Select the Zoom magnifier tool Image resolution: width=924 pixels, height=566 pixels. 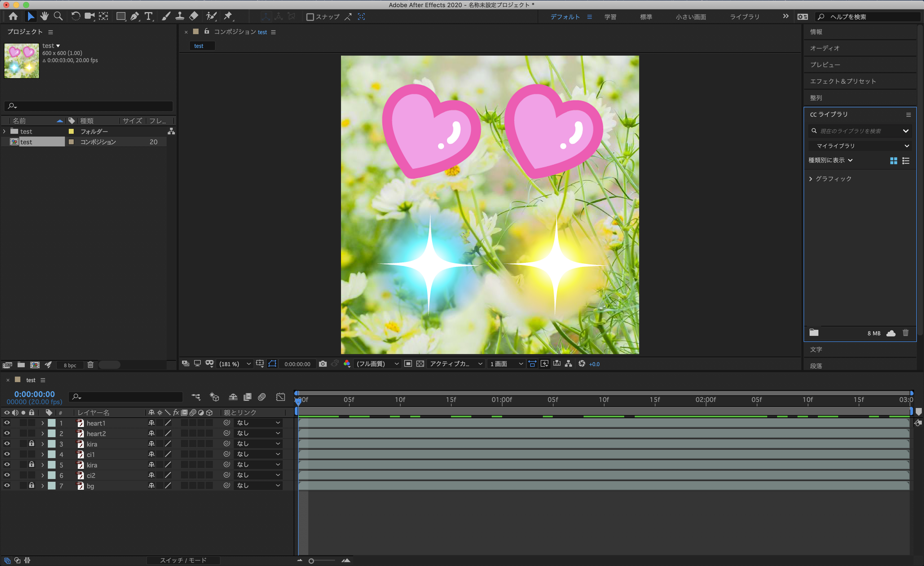[x=58, y=16]
